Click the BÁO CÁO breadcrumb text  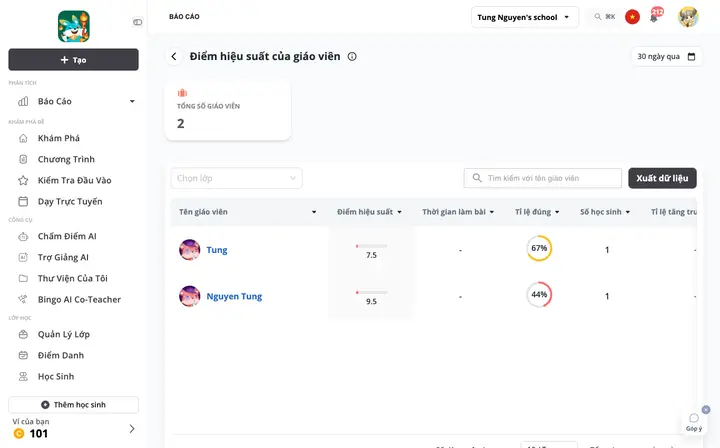184,17
